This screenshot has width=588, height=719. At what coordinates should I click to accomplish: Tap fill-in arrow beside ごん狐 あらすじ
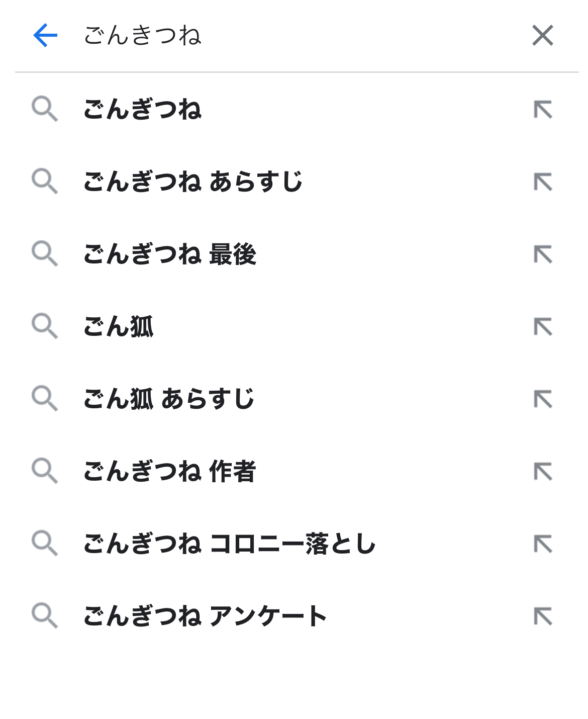543,399
